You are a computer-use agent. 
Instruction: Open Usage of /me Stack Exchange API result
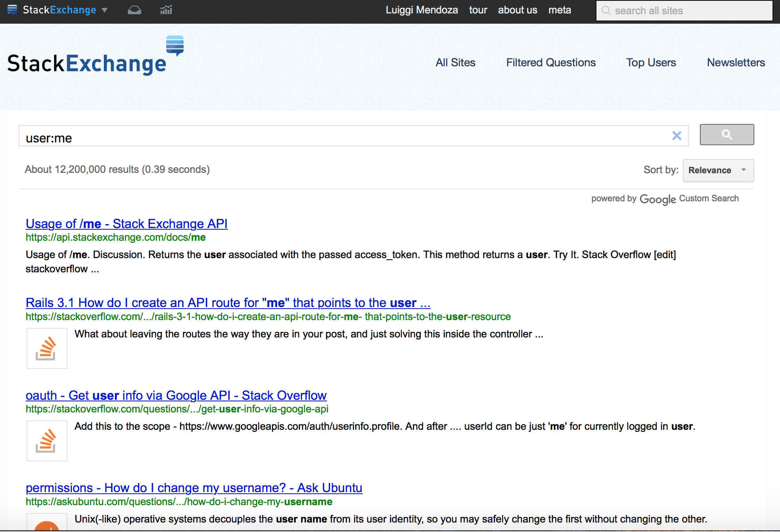coord(127,224)
